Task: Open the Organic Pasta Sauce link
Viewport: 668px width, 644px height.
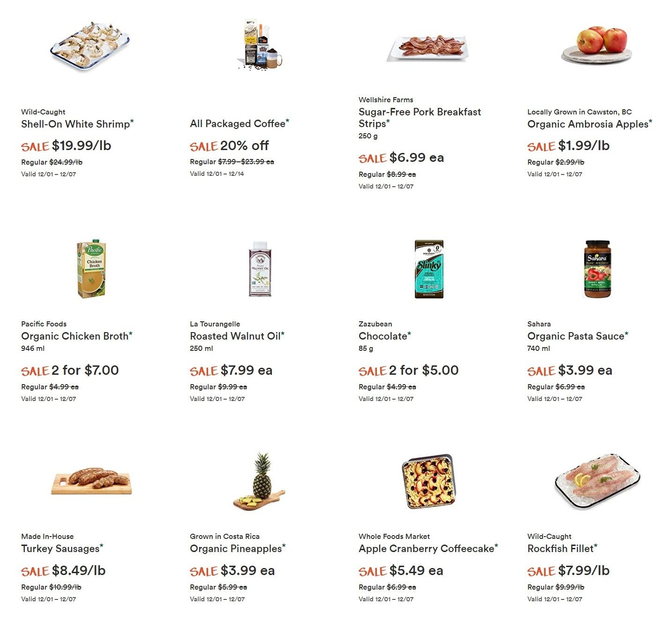Action: tap(576, 336)
